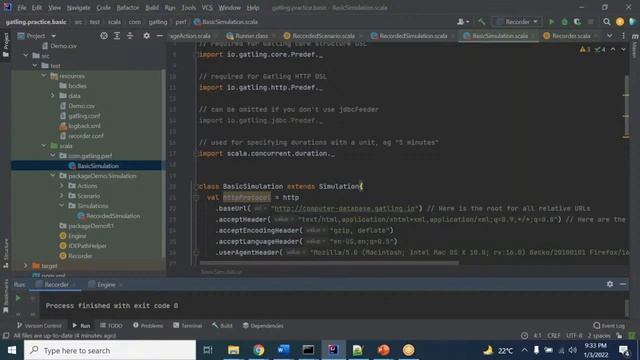Click the Debug bug icon in toolbar
The width and height of the screenshot is (640, 360).
[564, 22]
